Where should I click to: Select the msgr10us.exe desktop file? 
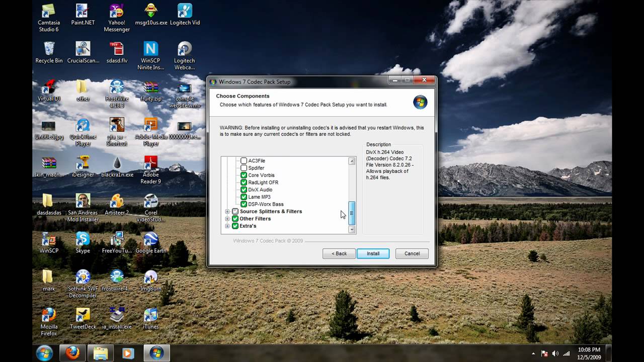(151, 14)
